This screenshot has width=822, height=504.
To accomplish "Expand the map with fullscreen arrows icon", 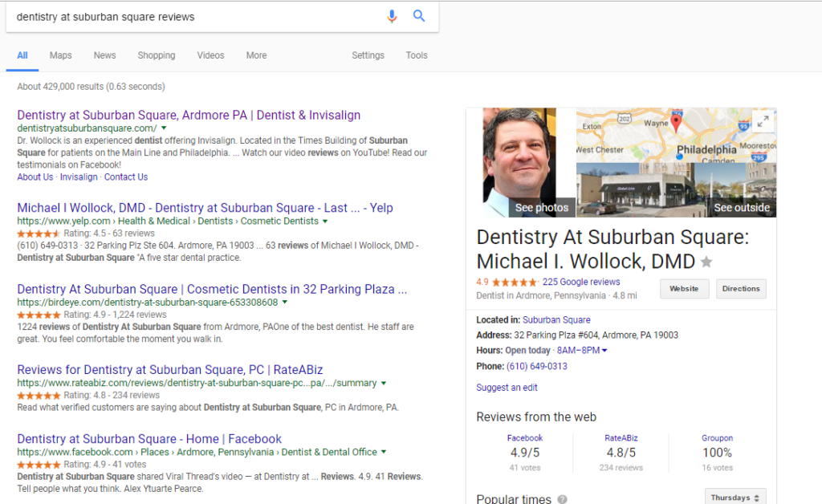I will tap(763, 121).
